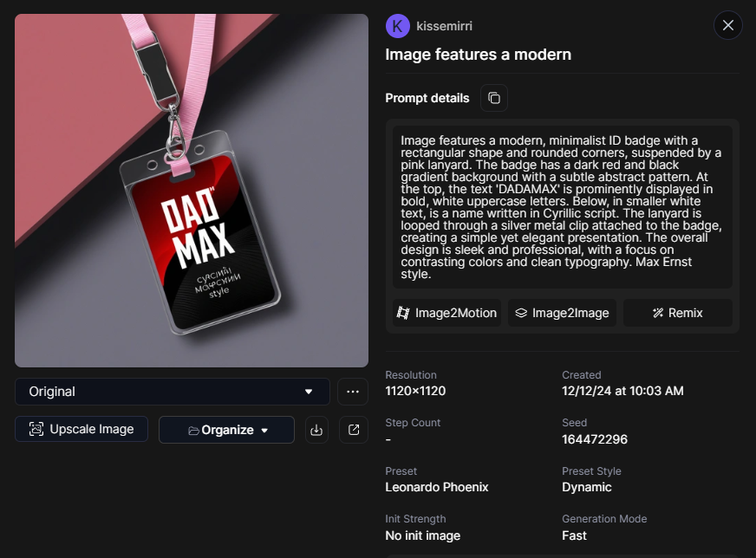Open the Original version dropdown
The height and width of the screenshot is (558, 756).
pos(172,392)
